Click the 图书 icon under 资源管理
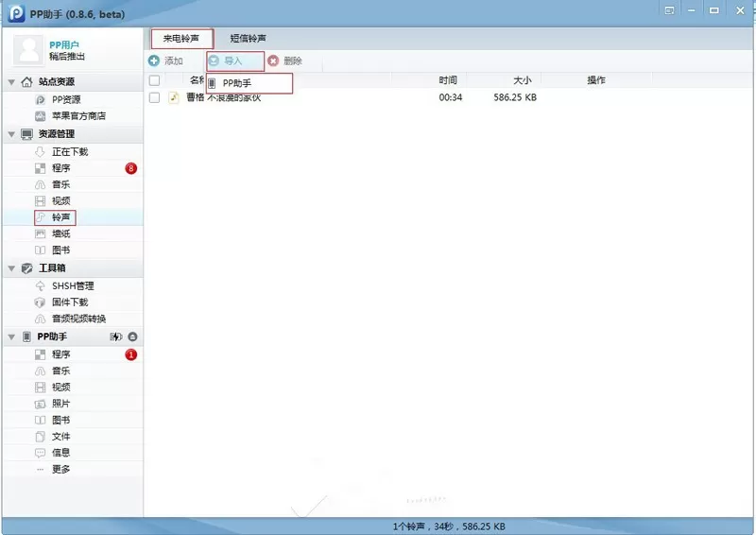The height and width of the screenshot is (535, 756). 40,250
